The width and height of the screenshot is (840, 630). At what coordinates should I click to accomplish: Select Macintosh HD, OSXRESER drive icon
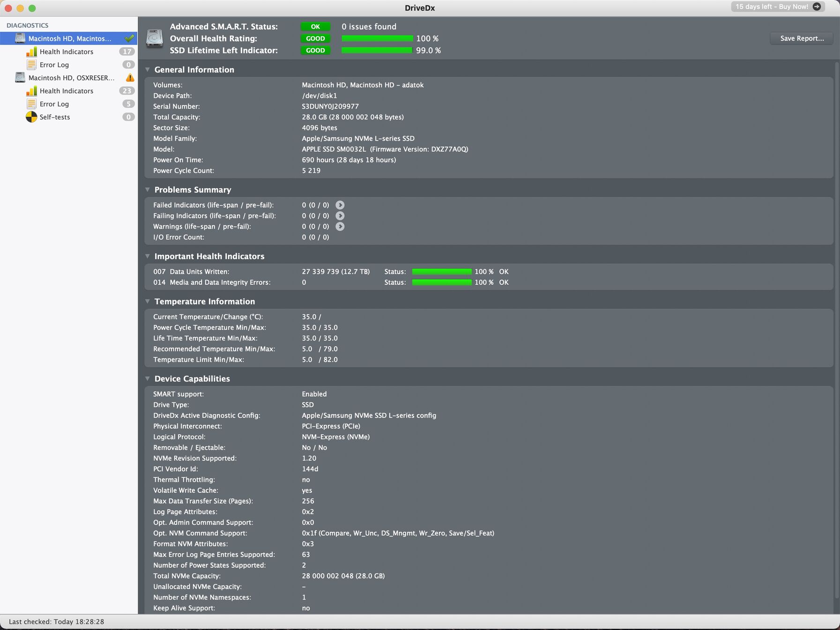tap(20, 77)
